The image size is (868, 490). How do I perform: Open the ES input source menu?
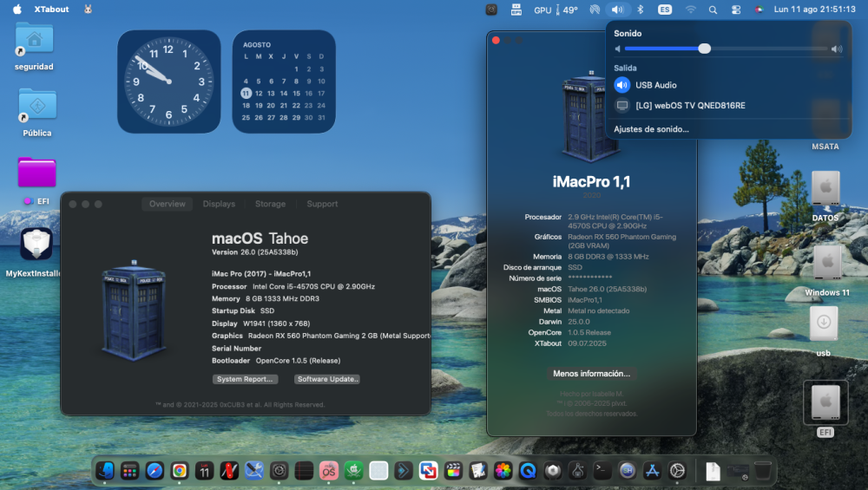click(665, 10)
